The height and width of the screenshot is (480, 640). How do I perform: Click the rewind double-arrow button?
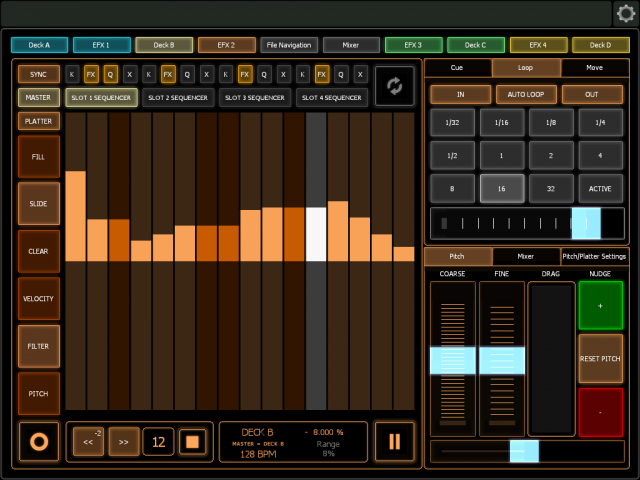89,441
